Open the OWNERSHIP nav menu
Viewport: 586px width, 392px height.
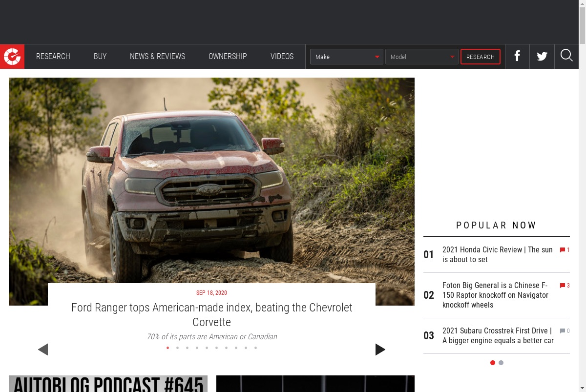tap(228, 57)
